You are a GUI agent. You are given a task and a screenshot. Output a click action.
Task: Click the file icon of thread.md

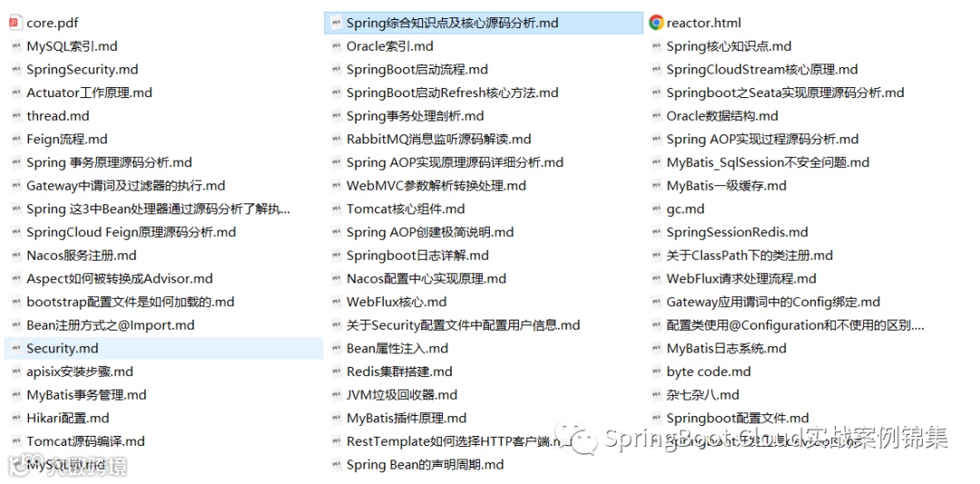(x=15, y=115)
